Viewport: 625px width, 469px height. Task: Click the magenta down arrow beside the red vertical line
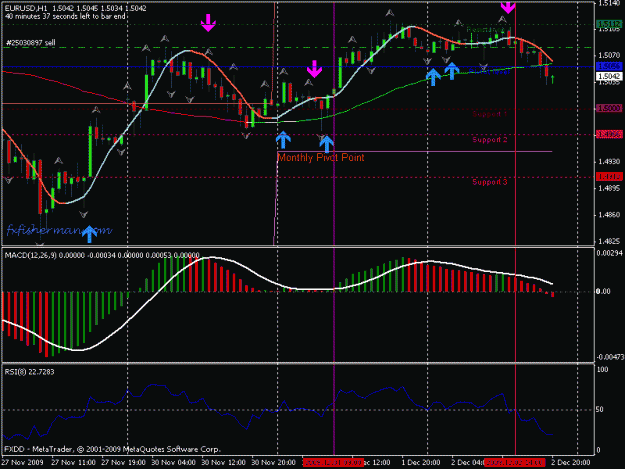click(508, 6)
